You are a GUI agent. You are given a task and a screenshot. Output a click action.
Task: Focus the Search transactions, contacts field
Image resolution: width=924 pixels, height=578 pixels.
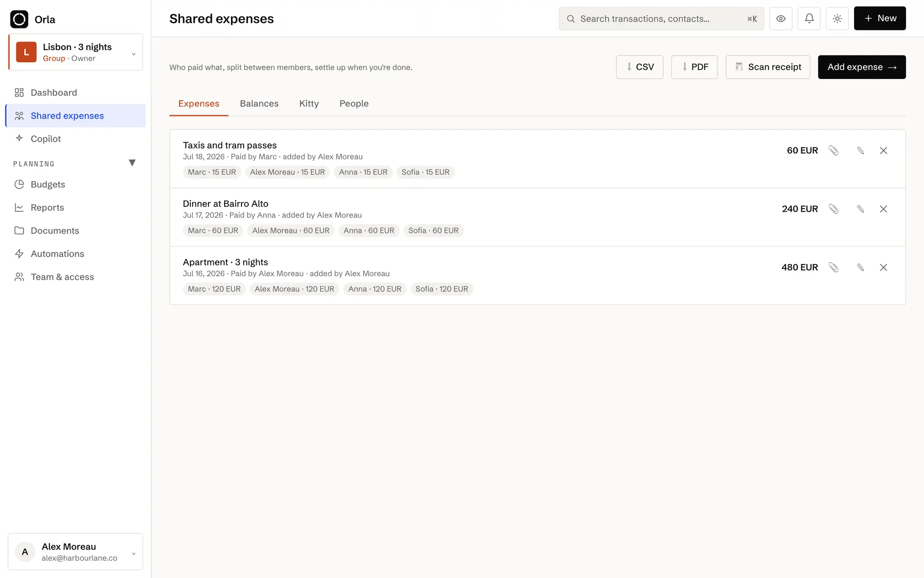(x=661, y=19)
